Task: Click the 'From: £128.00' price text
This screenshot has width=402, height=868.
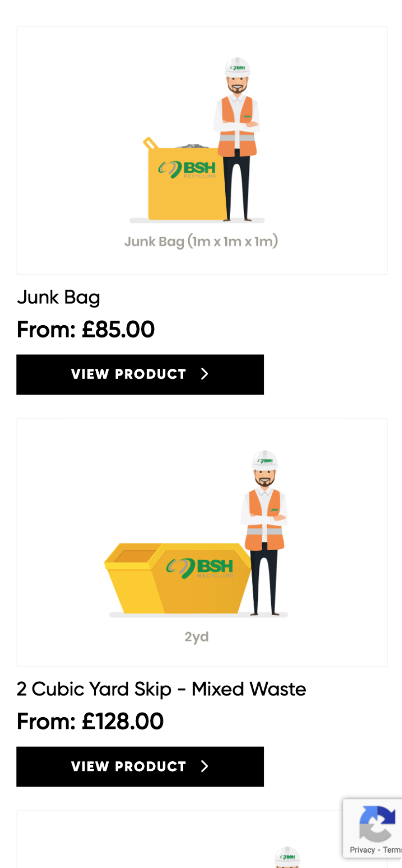Action: click(90, 722)
